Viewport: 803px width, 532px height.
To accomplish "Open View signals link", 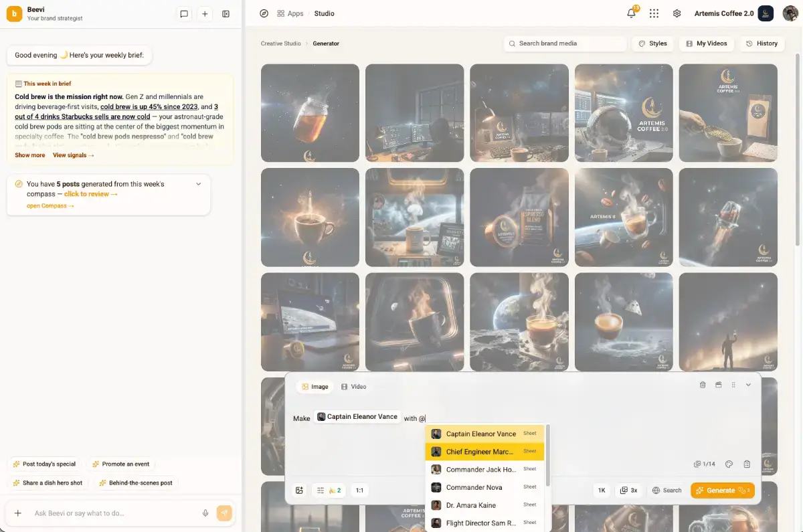I will [x=74, y=155].
